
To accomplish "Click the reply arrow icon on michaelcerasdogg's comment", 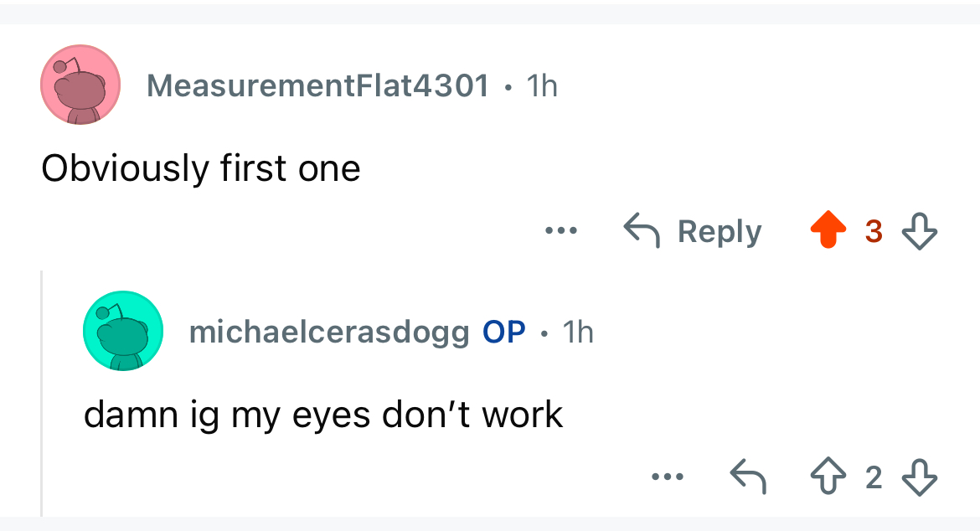I will [x=748, y=477].
